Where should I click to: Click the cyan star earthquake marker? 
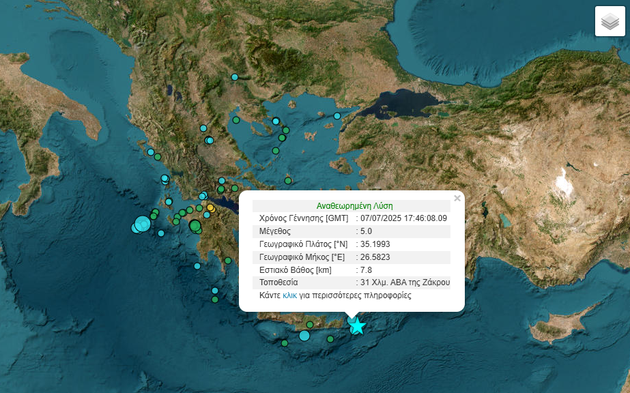[356, 326]
